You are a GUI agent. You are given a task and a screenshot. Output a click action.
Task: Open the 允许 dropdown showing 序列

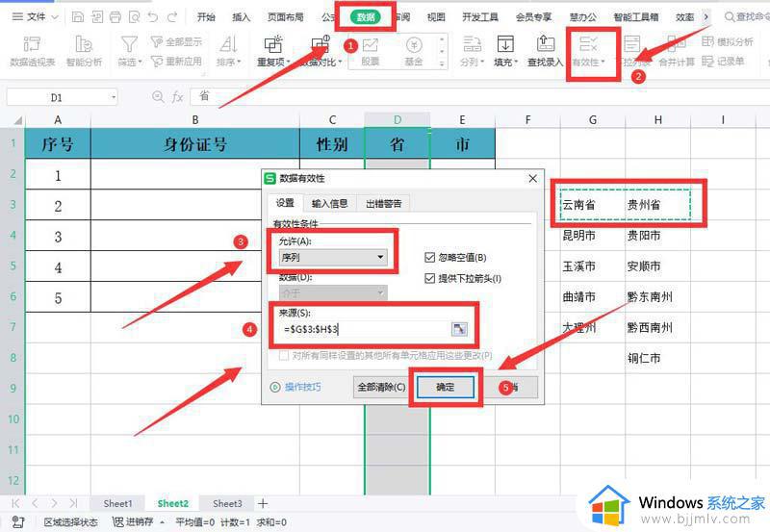click(333, 257)
